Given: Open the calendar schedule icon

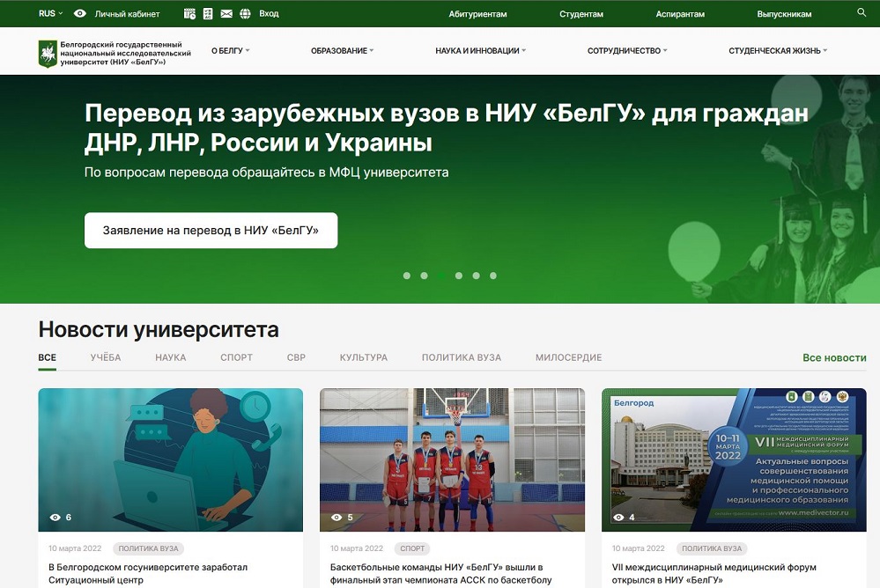Looking at the screenshot, I should coord(189,14).
